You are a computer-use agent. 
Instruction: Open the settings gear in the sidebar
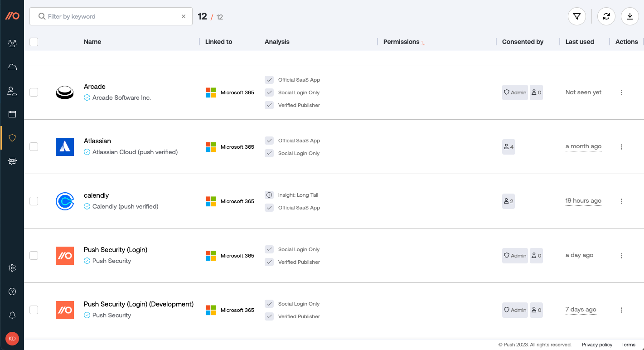point(12,268)
